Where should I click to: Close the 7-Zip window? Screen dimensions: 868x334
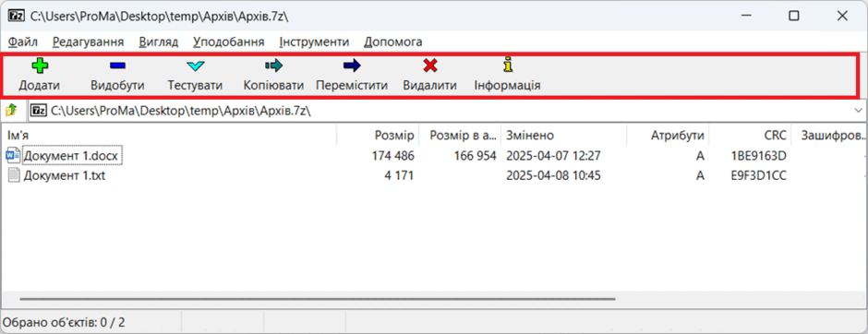842,16
